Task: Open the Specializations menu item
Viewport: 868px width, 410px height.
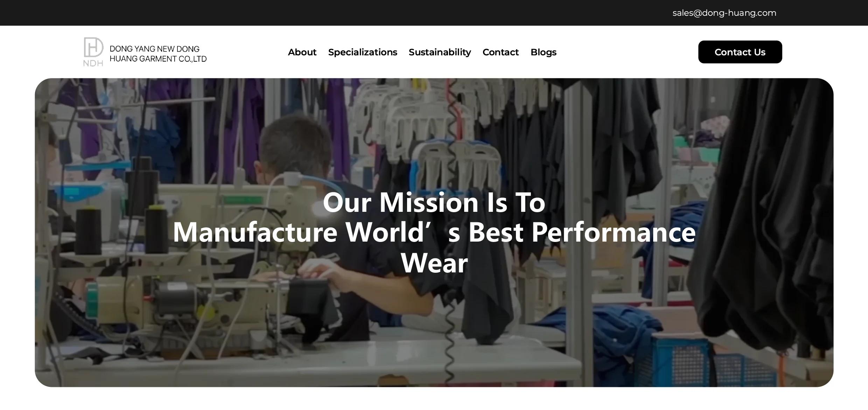Action: click(363, 52)
